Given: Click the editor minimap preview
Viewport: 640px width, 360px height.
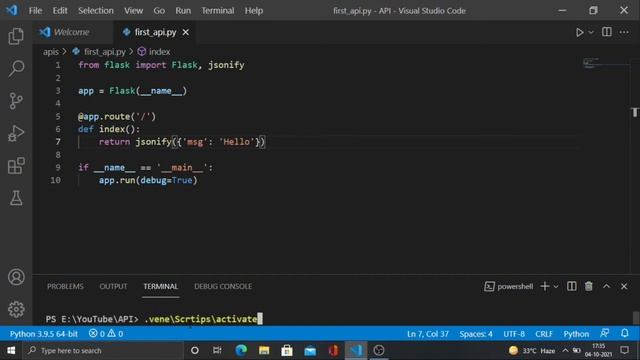Looking at the screenshot, I should point(591,63).
